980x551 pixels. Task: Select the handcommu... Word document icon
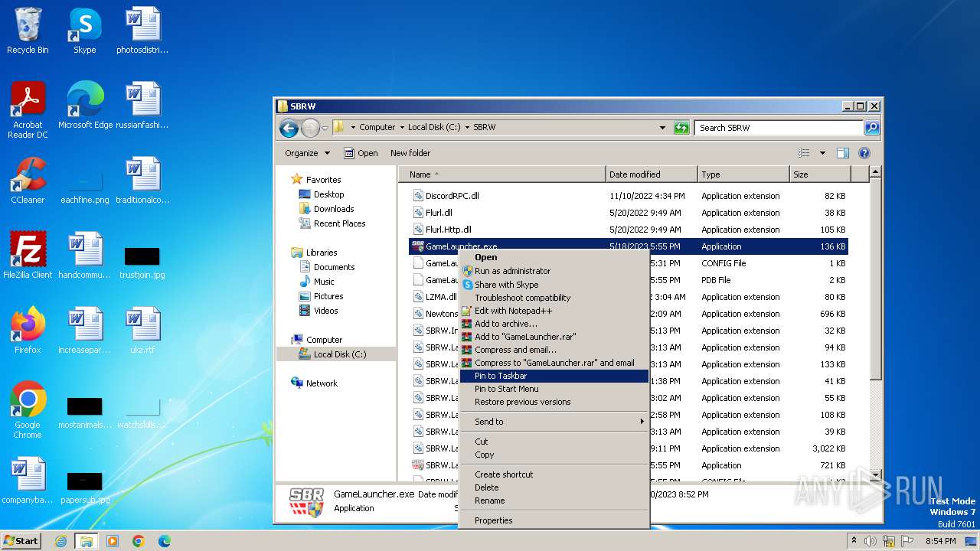[84, 256]
